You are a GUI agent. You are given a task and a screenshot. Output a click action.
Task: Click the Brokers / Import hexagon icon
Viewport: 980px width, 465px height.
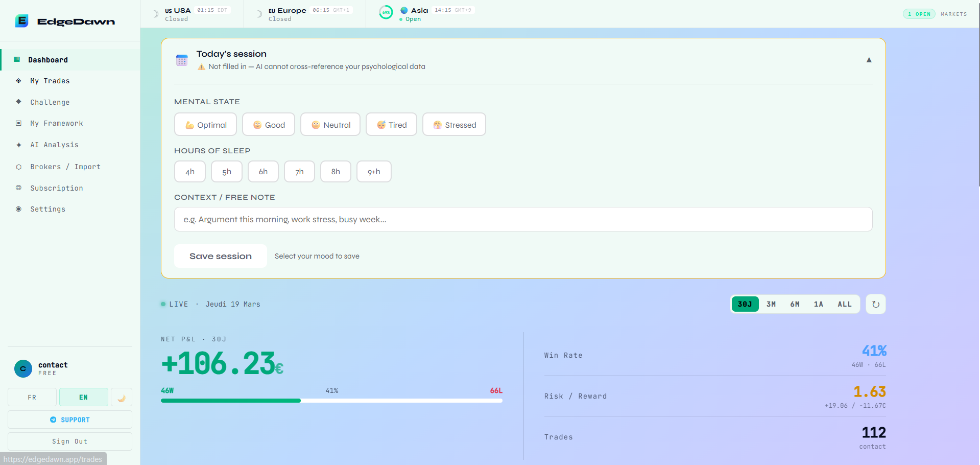click(x=18, y=167)
